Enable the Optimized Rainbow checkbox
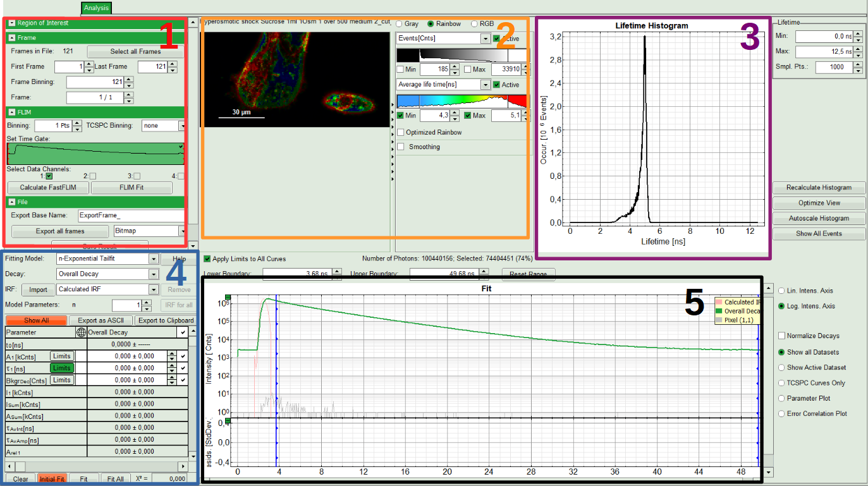This screenshot has width=868, height=486. (401, 132)
